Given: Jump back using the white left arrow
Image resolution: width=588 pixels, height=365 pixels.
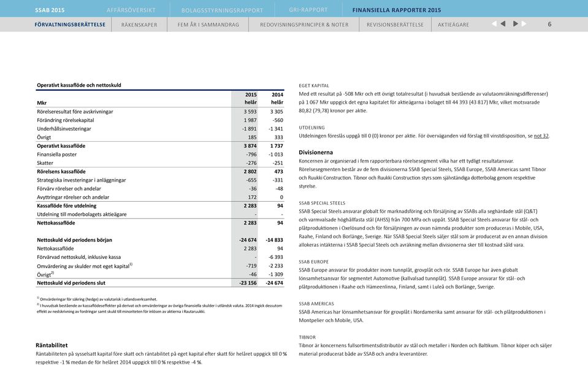Looking at the screenshot, I should tap(494, 24).
